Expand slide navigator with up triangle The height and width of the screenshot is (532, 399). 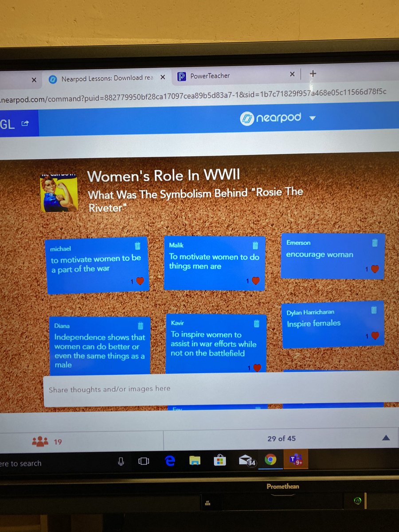(386, 438)
